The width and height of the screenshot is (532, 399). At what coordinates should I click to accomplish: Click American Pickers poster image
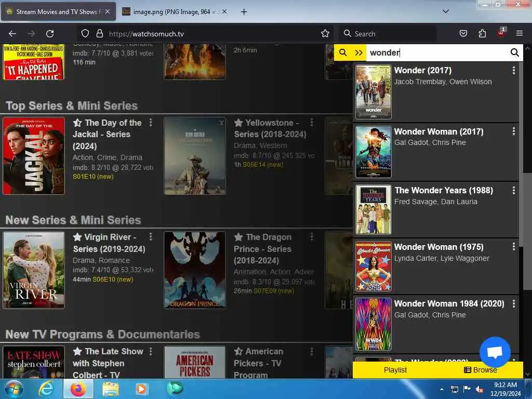click(195, 362)
